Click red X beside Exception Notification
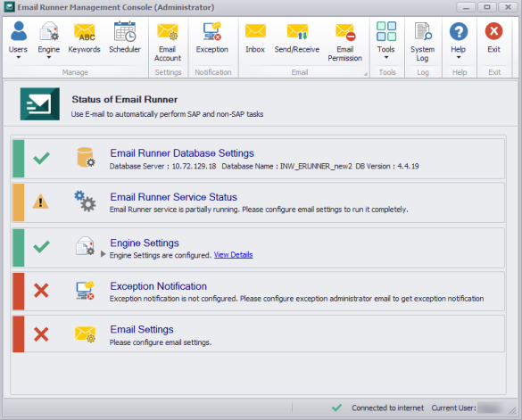The image size is (522, 420). point(41,290)
